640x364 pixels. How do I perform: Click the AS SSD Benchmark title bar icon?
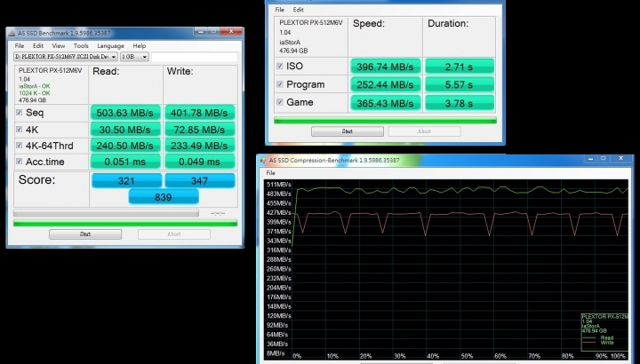click(12, 33)
